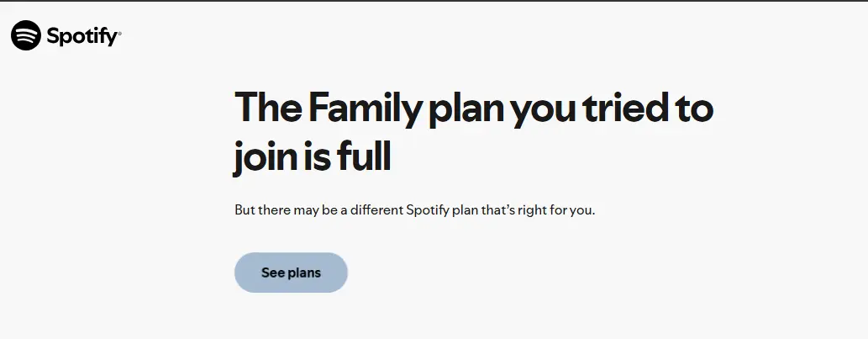Click the word "you" in the headline
Image resolution: width=868 pixels, height=339 pixels.
(x=543, y=111)
